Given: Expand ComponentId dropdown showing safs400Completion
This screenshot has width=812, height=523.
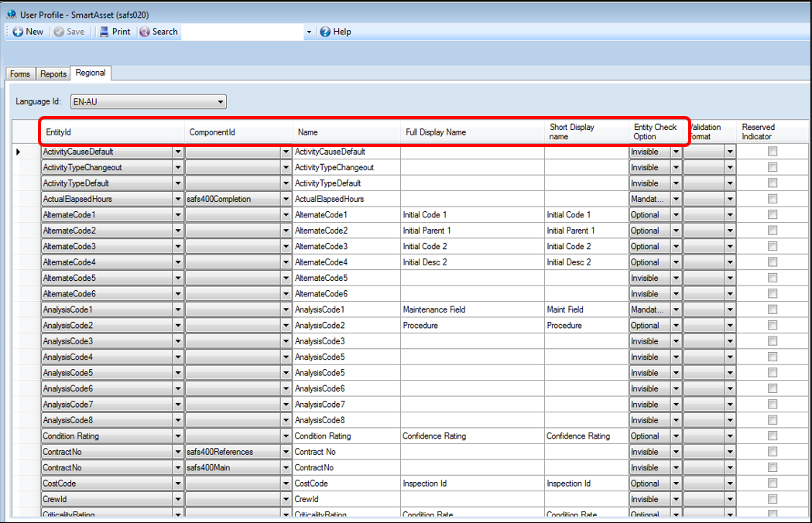Looking at the screenshot, I should pos(286,200).
